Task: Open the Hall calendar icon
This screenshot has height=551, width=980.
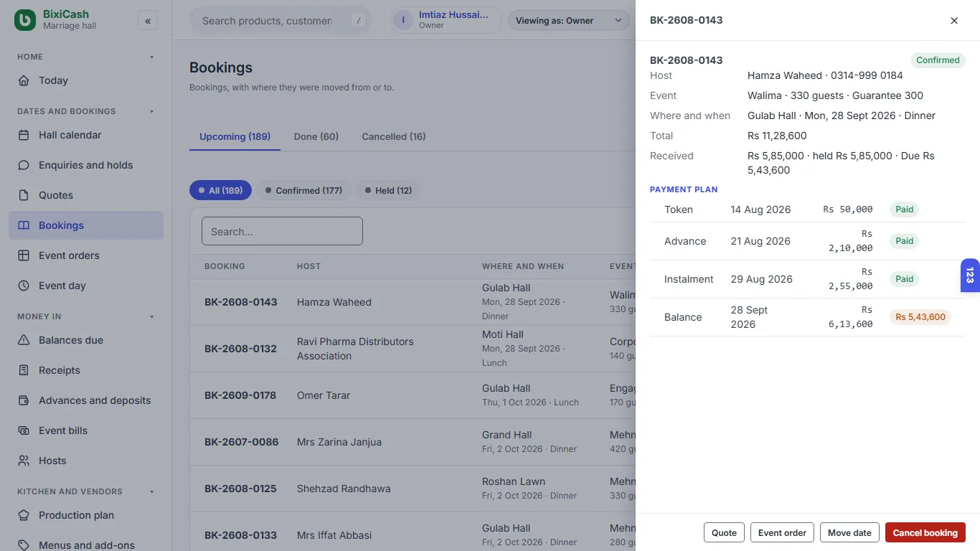Action: click(x=24, y=135)
